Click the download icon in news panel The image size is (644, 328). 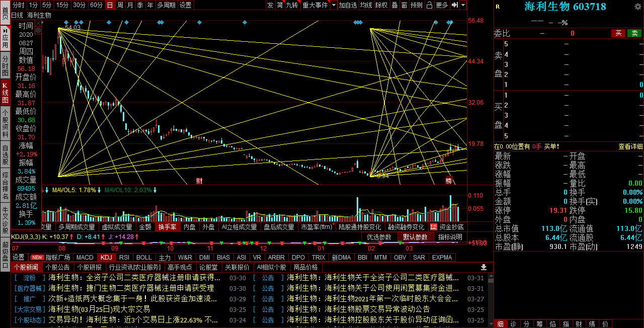pyautogui.click(x=484, y=267)
